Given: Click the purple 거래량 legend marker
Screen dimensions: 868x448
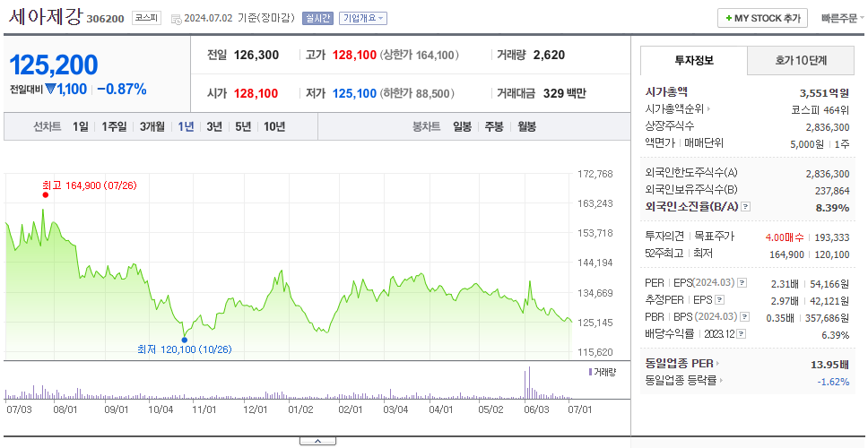Looking at the screenshot, I should 590,372.
